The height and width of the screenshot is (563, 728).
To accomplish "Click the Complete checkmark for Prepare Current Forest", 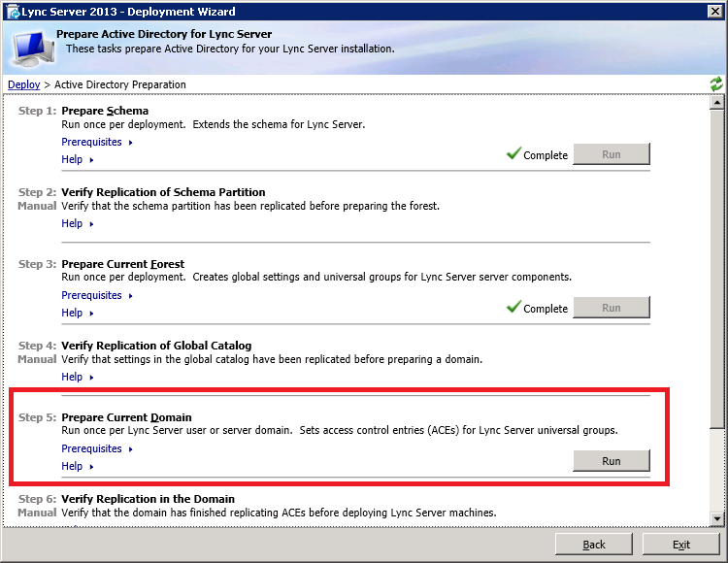I will 513,307.
